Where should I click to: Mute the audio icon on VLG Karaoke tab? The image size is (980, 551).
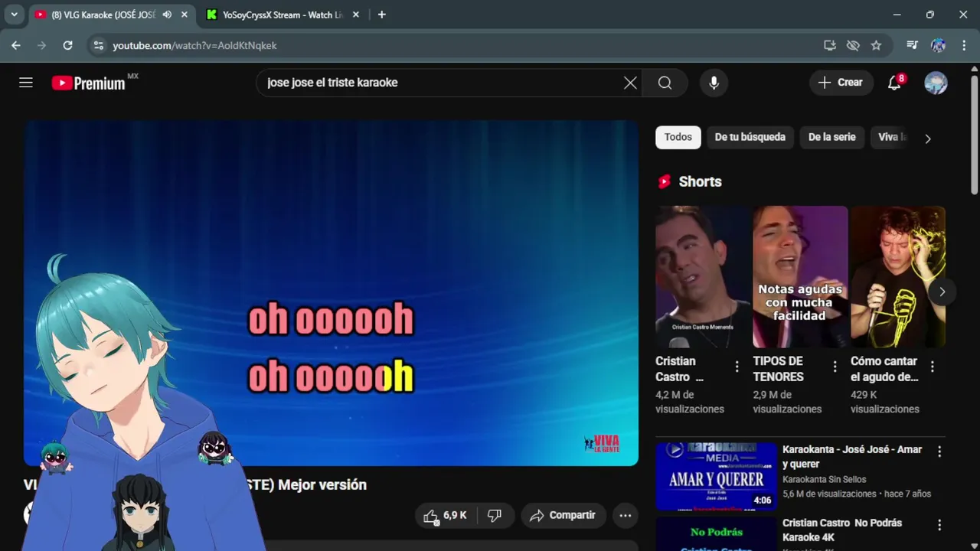tap(167, 15)
